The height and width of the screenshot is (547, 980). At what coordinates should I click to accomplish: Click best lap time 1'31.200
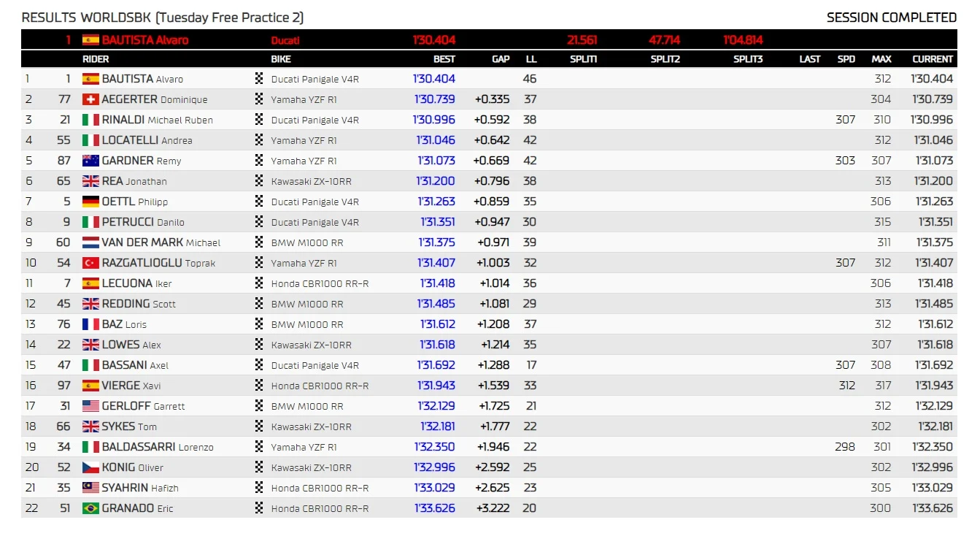(x=436, y=181)
